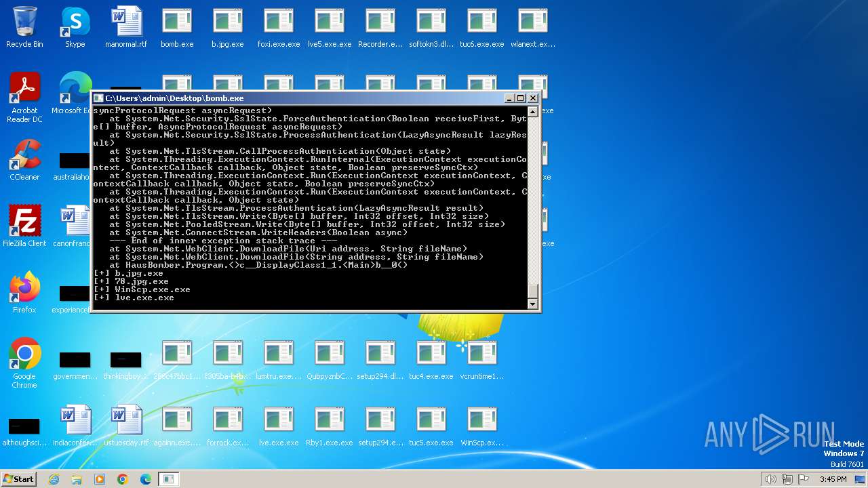This screenshot has height=488, width=868.
Task: Open Edge from the taskbar
Action: (x=146, y=479)
